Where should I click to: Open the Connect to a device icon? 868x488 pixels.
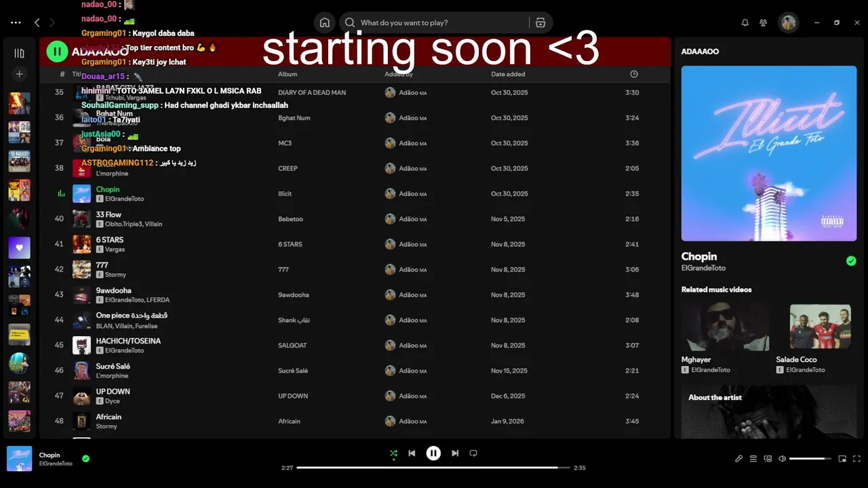tap(768, 459)
